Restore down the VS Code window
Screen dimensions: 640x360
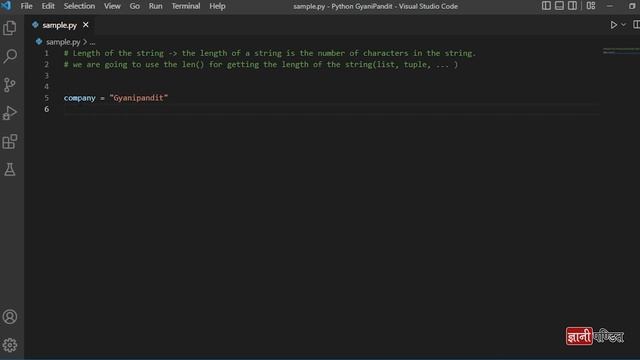point(632,6)
